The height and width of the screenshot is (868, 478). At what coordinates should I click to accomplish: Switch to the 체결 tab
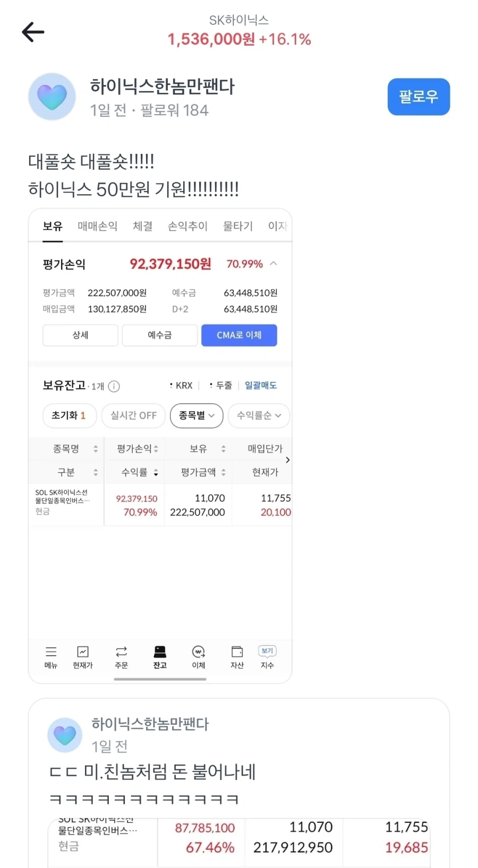click(143, 227)
